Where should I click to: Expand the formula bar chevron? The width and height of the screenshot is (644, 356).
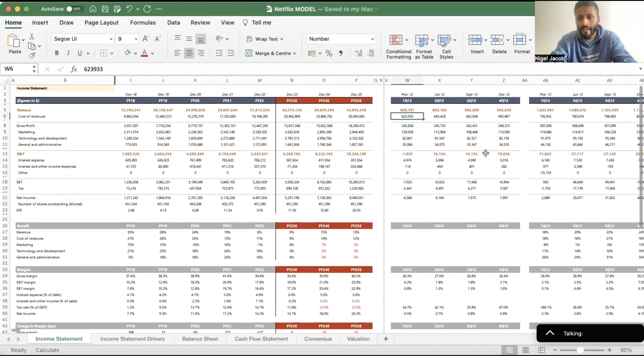640,69
